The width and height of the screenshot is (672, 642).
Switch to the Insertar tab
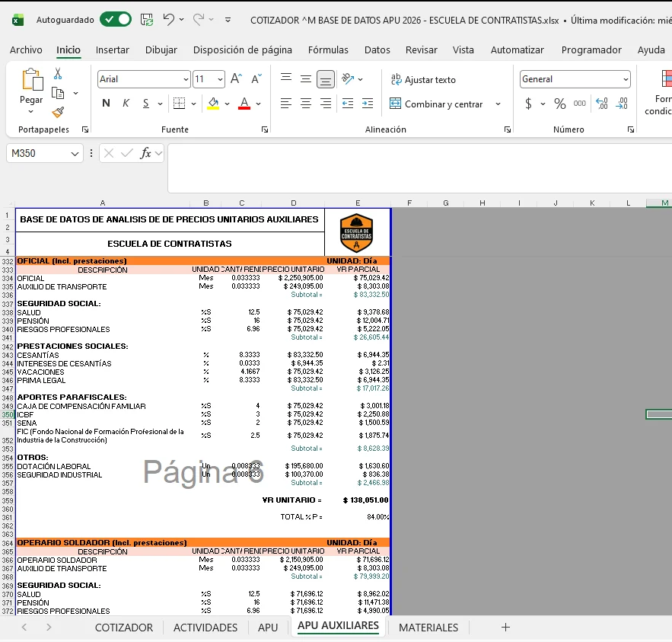(x=113, y=50)
